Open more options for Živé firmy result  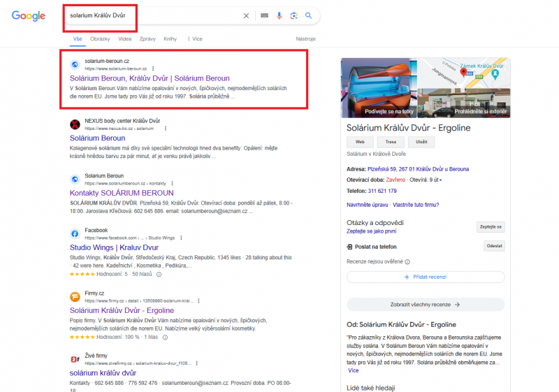pyautogui.click(x=197, y=363)
